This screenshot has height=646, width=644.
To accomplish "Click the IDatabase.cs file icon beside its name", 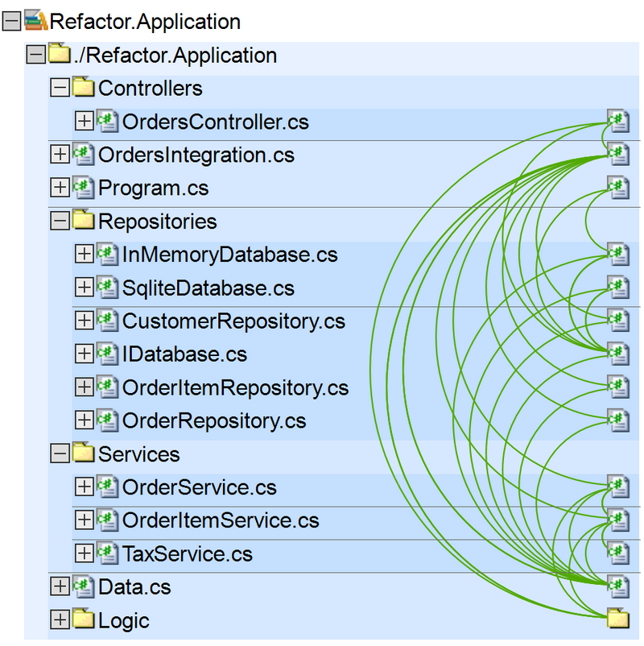I will [x=108, y=354].
